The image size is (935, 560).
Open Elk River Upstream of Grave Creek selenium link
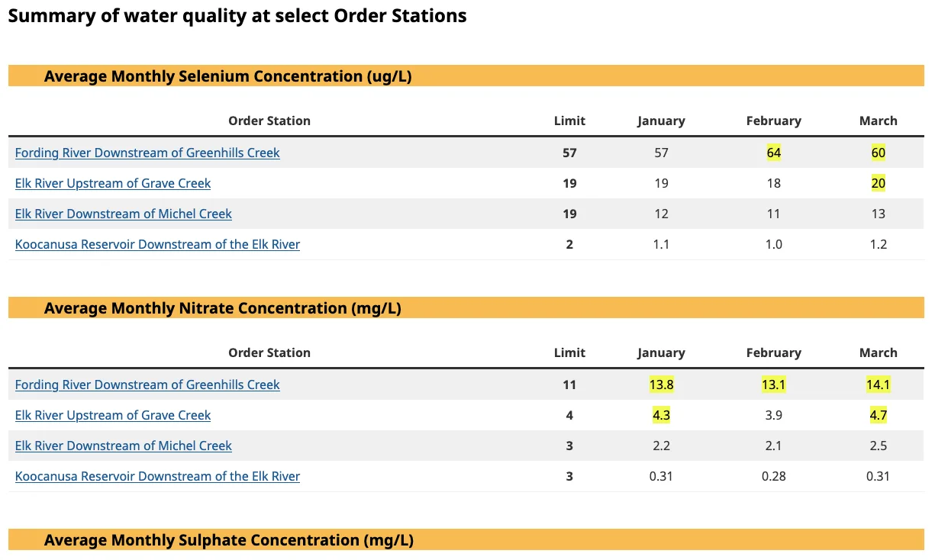[x=113, y=183]
